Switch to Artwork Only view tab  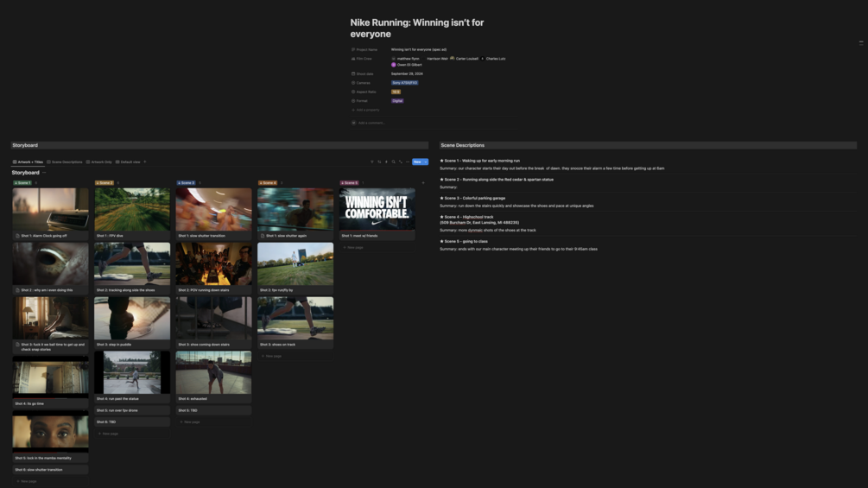pos(99,162)
